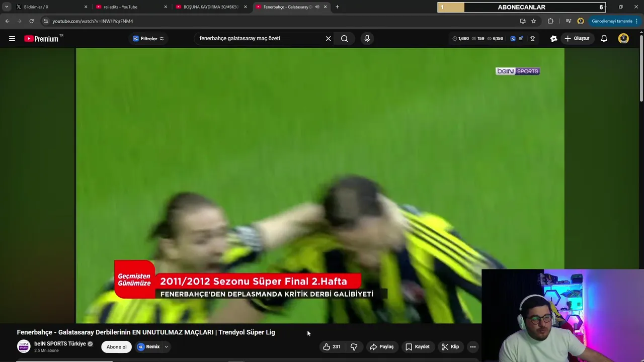Mute the tab via speaker icon
Viewport: 644px width, 362px height.
317,7
